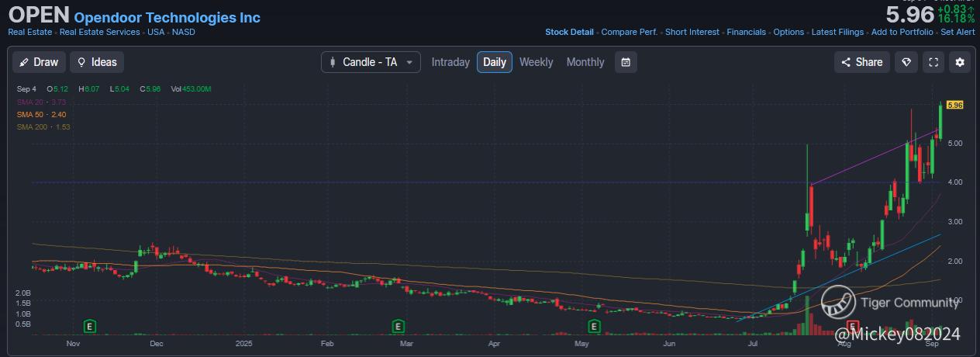This screenshot has width=980, height=357.
Task: Click the NASD exchange link
Action: (184, 32)
